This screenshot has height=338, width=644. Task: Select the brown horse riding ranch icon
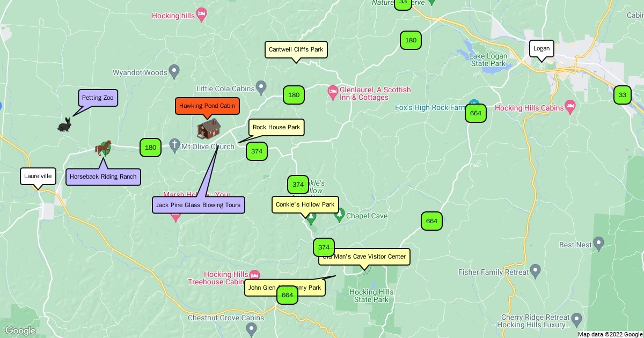[x=103, y=148]
